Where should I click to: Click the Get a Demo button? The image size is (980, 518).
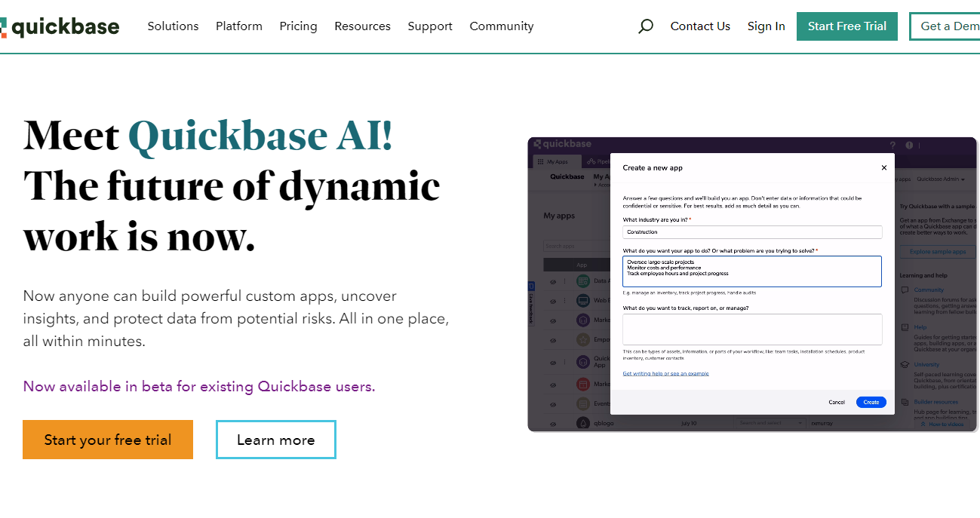click(945, 26)
